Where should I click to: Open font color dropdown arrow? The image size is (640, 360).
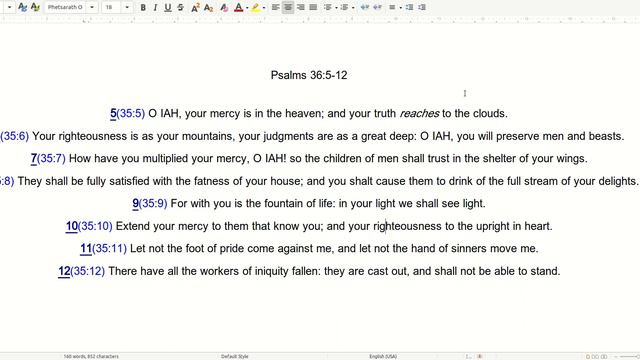pos(247,7)
